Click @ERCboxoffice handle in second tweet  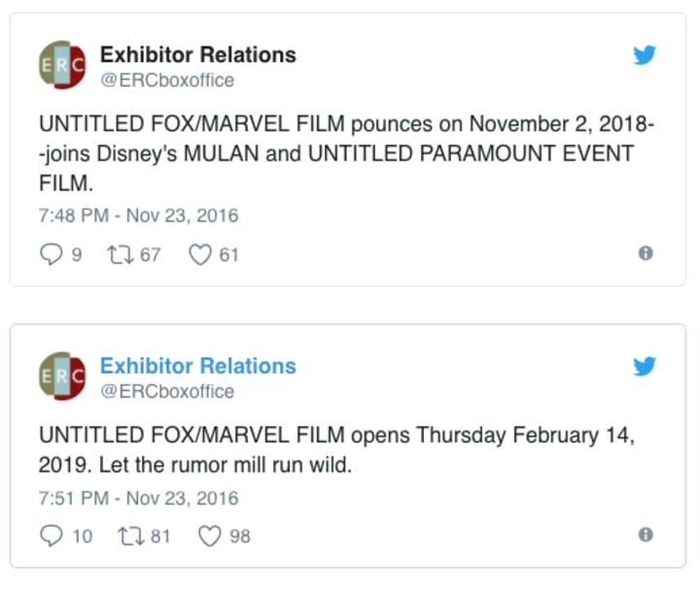166,392
